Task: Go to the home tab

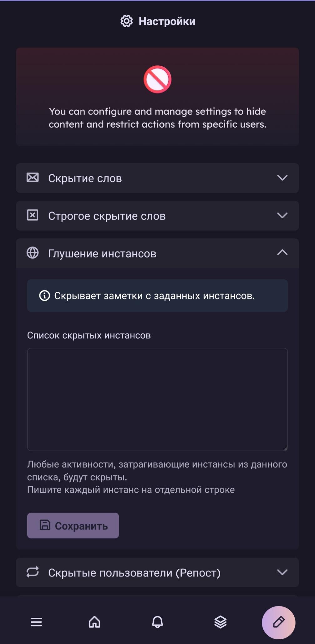Action: [94, 622]
